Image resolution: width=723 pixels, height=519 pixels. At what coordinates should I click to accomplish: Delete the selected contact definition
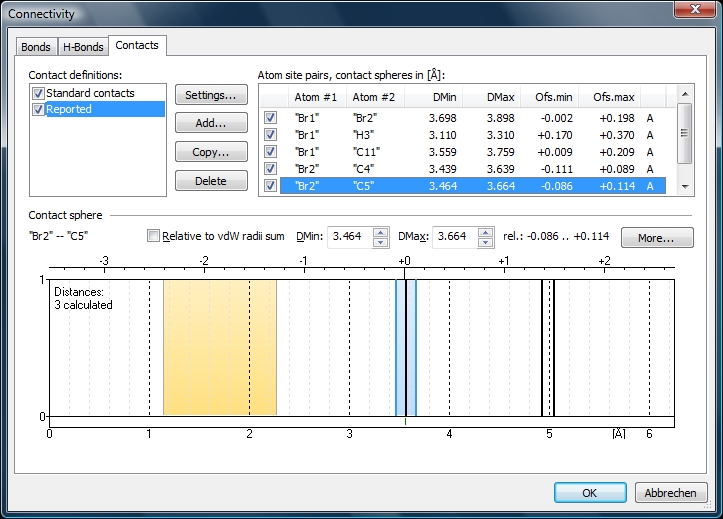[x=211, y=181]
